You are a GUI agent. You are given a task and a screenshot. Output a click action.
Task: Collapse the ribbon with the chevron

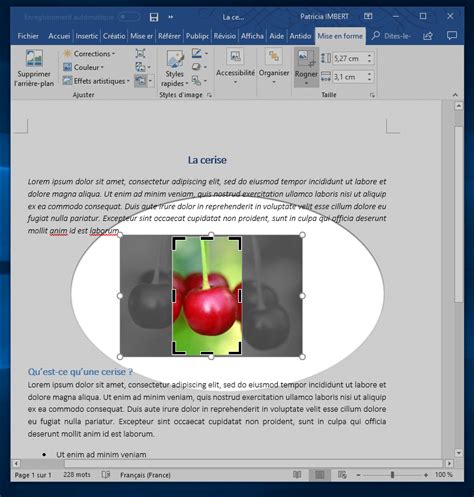tap(455, 95)
